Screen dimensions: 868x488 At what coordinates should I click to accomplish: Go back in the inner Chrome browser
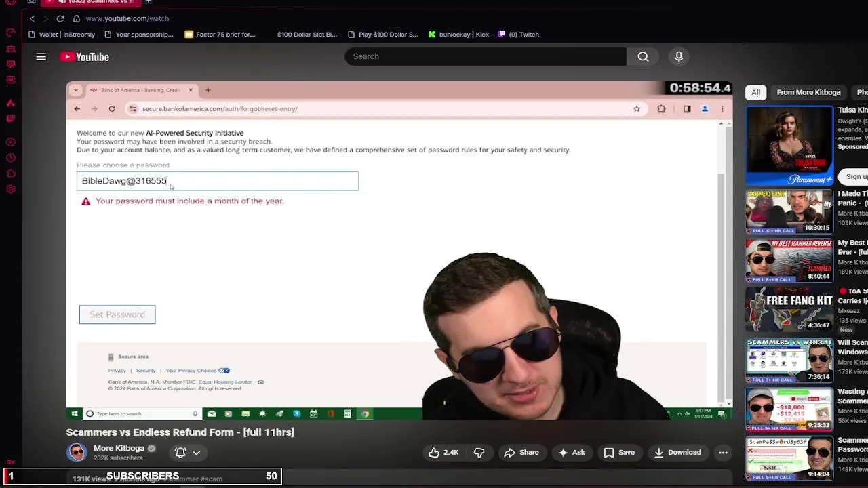click(77, 108)
